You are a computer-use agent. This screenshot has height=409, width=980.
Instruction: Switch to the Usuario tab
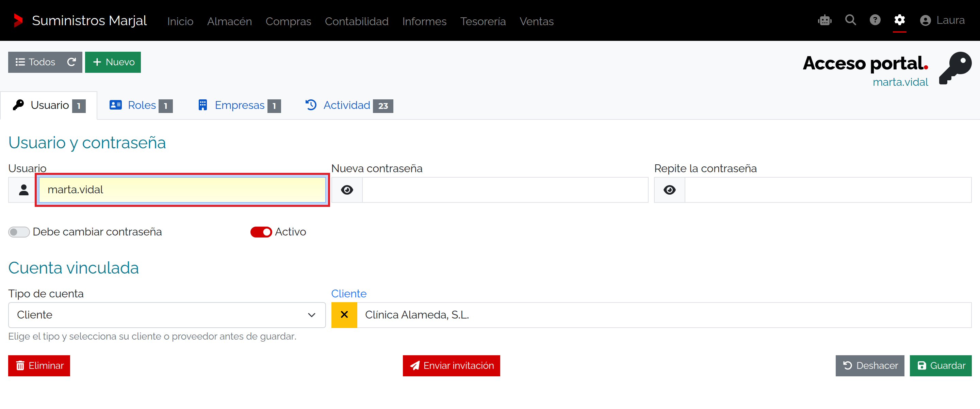pos(49,105)
